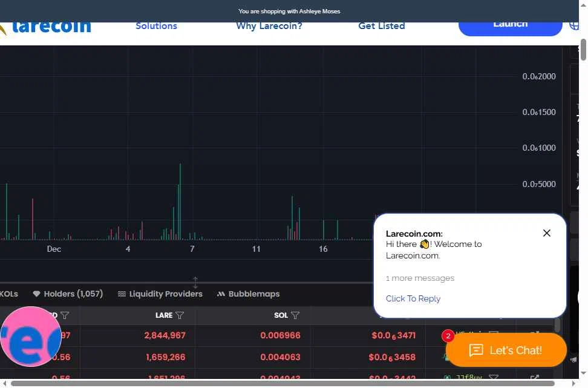Close the Larecoin.com chat popup
588x388 pixels.
click(546, 233)
